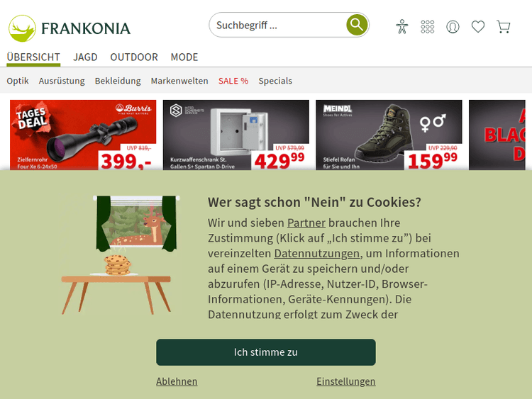Open the user account icon
Viewport: 532px width, 399px height.
coord(453,26)
